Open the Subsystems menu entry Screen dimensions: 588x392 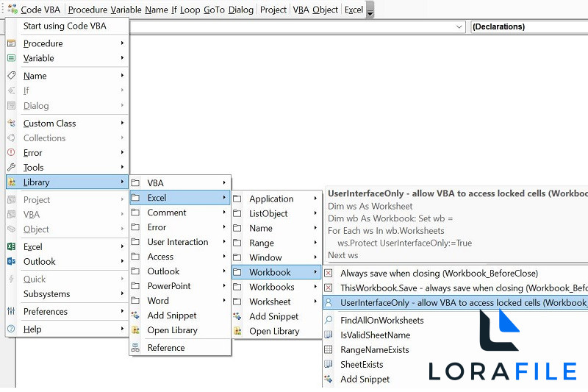[x=68, y=293]
